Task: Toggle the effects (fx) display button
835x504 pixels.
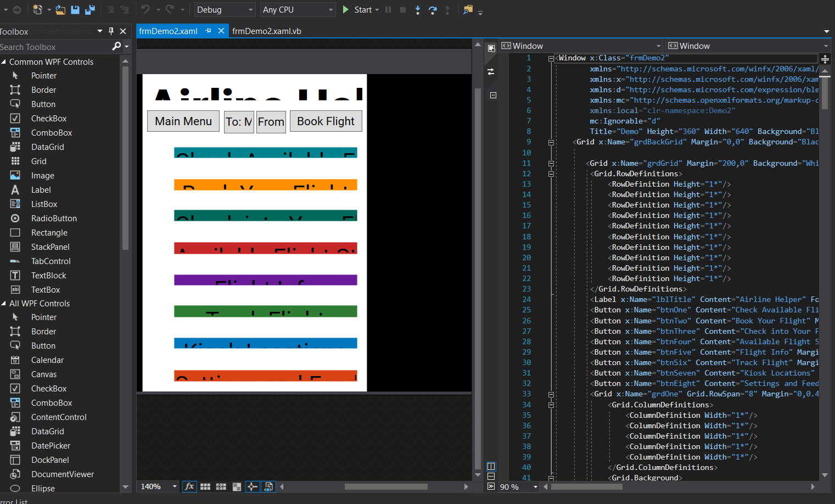Action: pyautogui.click(x=189, y=486)
